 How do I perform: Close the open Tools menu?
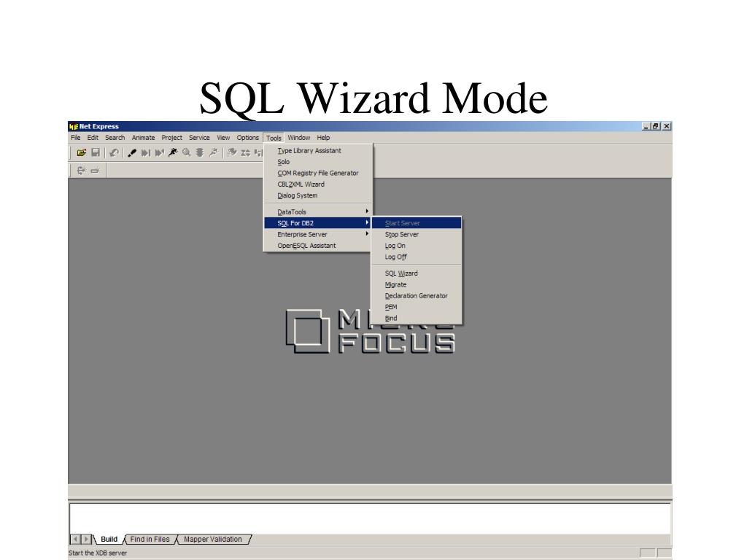coord(274,138)
